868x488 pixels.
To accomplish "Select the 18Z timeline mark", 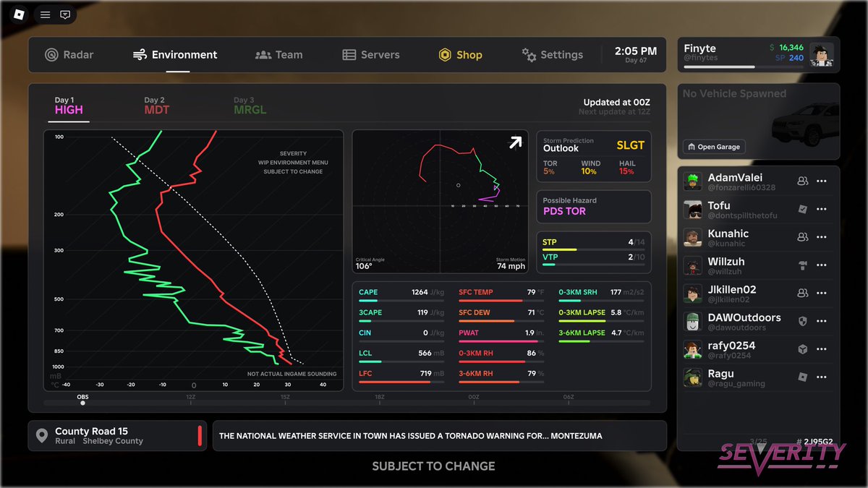I will [380, 398].
